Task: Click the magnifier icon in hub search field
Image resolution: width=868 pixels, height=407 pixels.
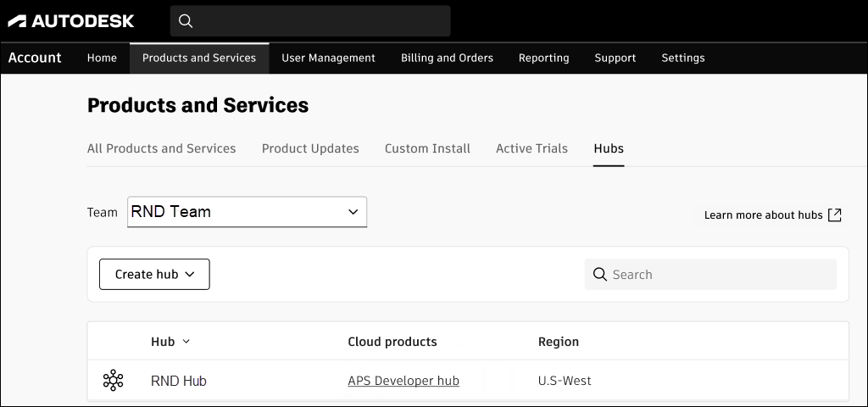Action: coord(600,275)
